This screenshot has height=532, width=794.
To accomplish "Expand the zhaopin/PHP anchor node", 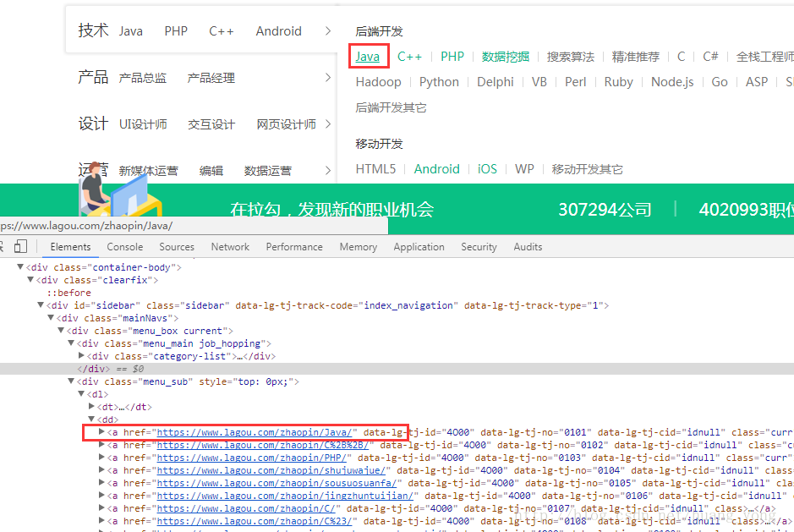I will pos(101,457).
